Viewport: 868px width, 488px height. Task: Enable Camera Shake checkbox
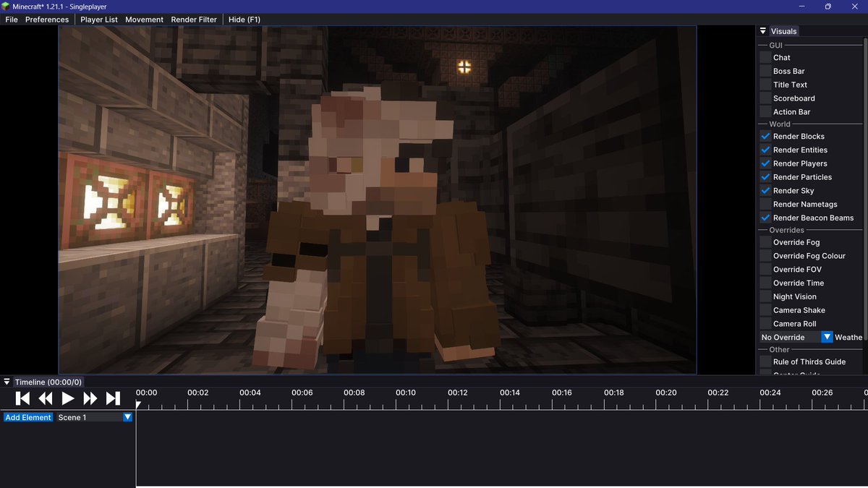point(765,310)
